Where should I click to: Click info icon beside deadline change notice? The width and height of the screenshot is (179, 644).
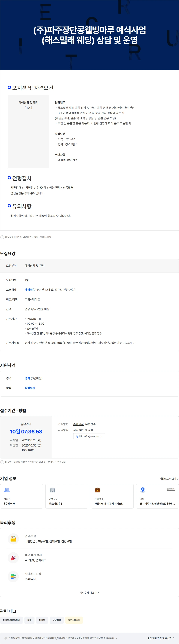point(2,462)
